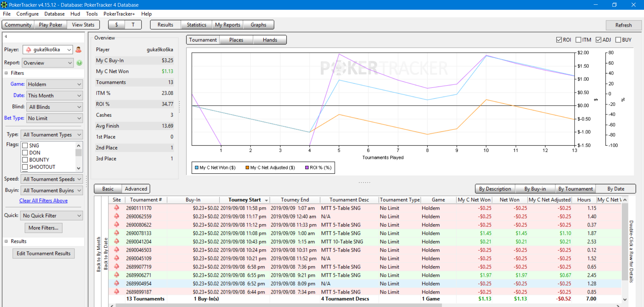The height and width of the screenshot is (307, 644).
Task: Check the BOUNTY flag checkbox
Action: (25, 160)
